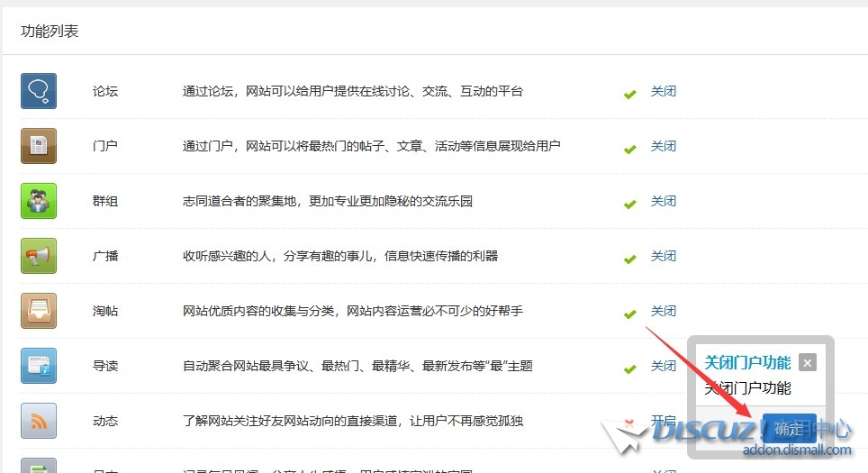Click the 群组 group people icon
The width and height of the screenshot is (868, 473).
pyautogui.click(x=39, y=201)
